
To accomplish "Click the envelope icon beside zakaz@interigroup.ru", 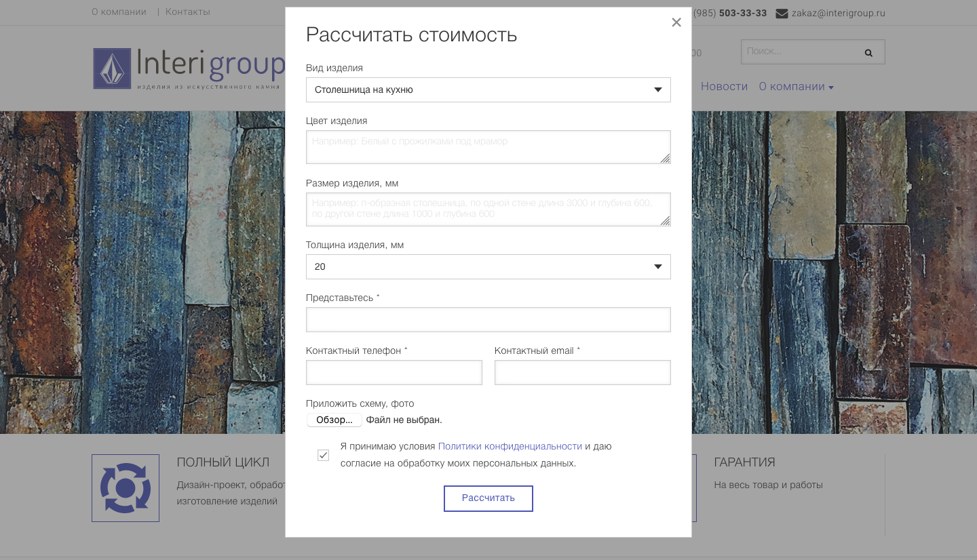I will point(782,12).
